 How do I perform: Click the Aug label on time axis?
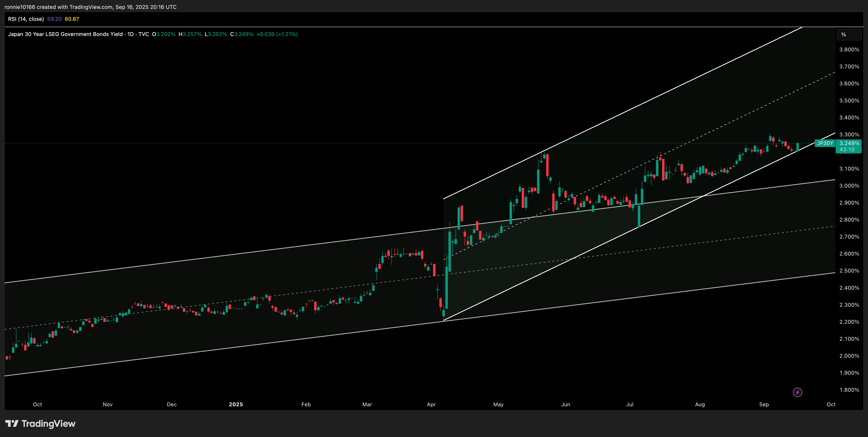[700, 404]
